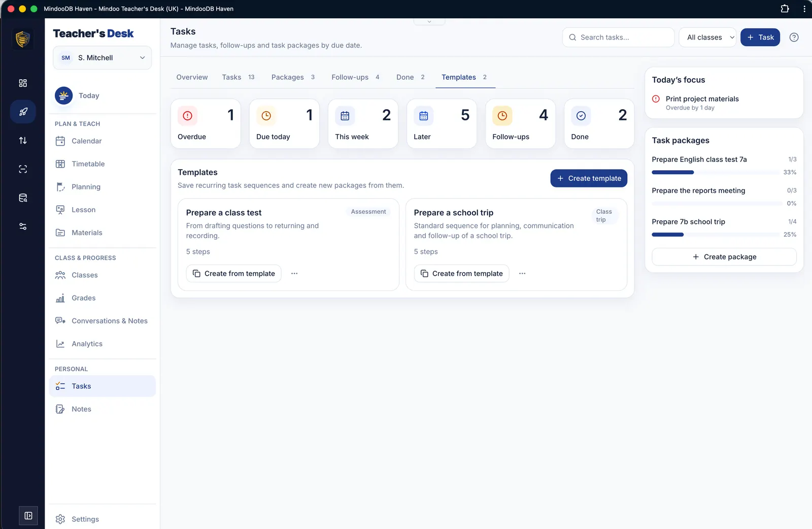
Task: Open Settings at the sidebar bottom
Action: point(103,519)
